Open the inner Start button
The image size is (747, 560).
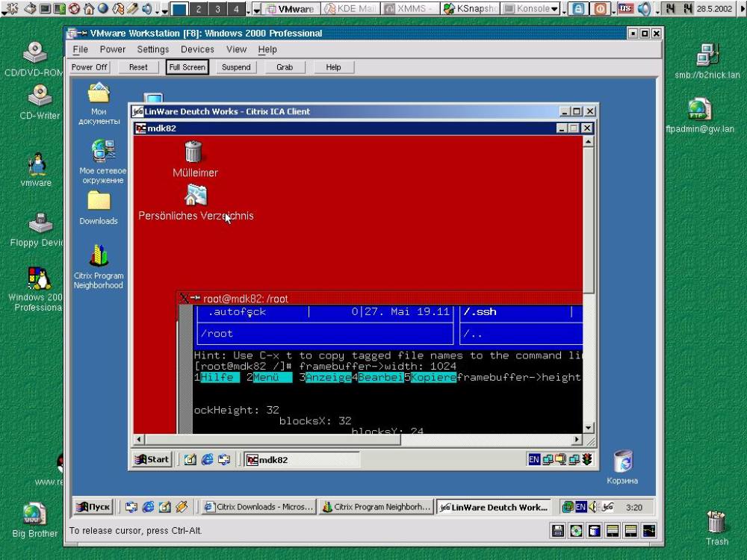[152, 459]
